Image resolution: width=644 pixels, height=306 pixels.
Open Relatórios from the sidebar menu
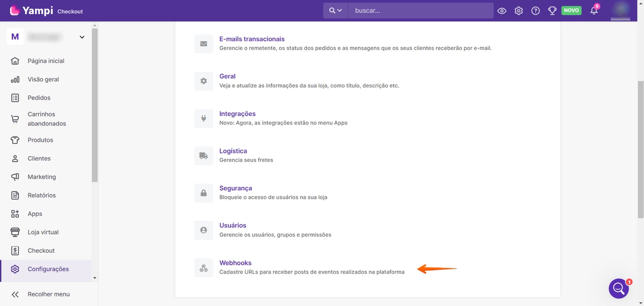[x=41, y=195]
